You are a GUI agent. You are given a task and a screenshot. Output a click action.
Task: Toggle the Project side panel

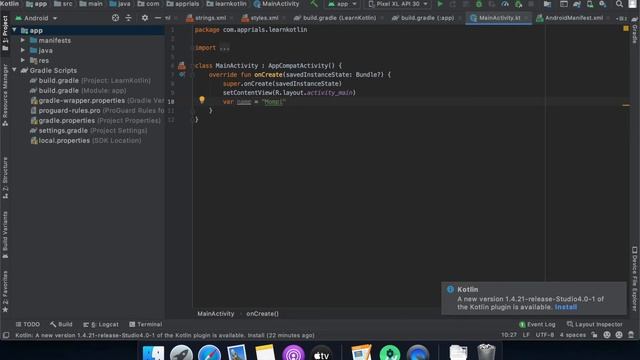5,33
